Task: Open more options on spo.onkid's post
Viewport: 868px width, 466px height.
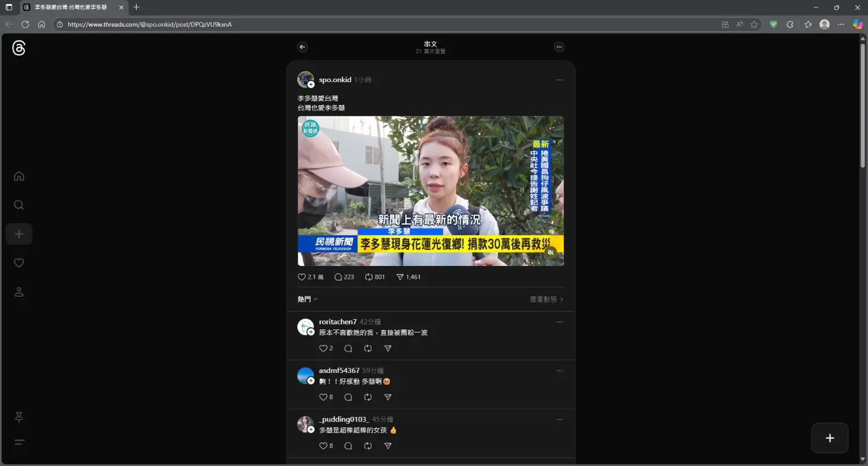Action: coord(559,80)
